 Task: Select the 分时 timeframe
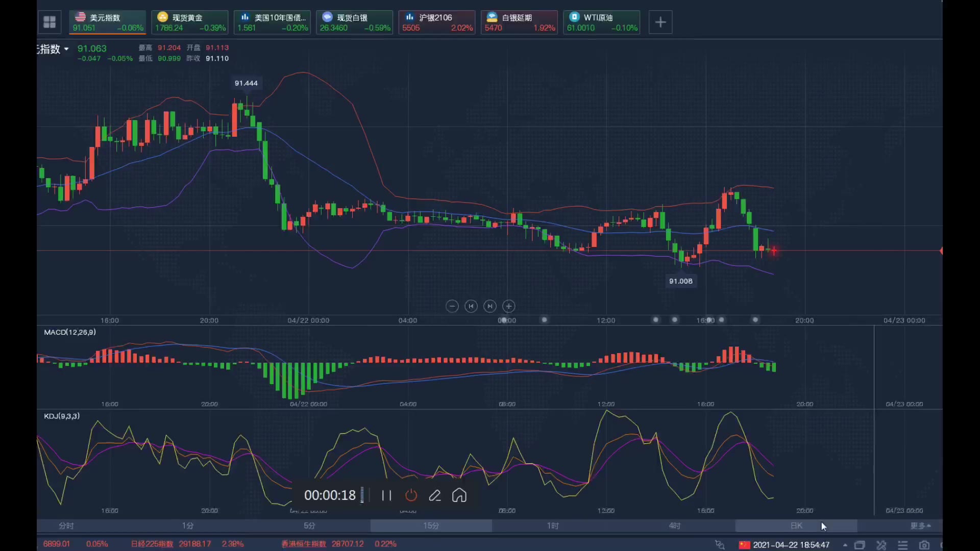66,525
